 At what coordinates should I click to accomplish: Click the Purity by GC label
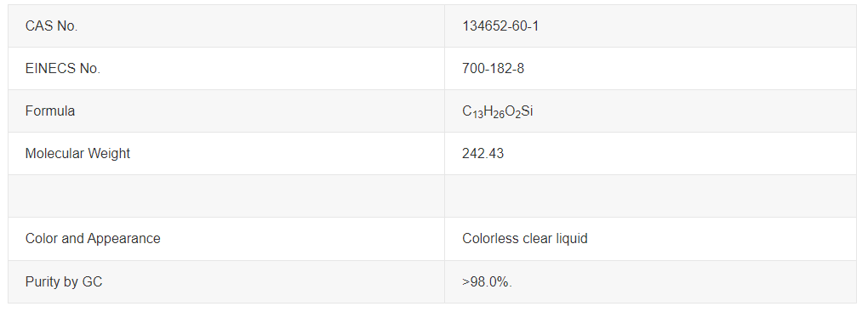tap(64, 281)
